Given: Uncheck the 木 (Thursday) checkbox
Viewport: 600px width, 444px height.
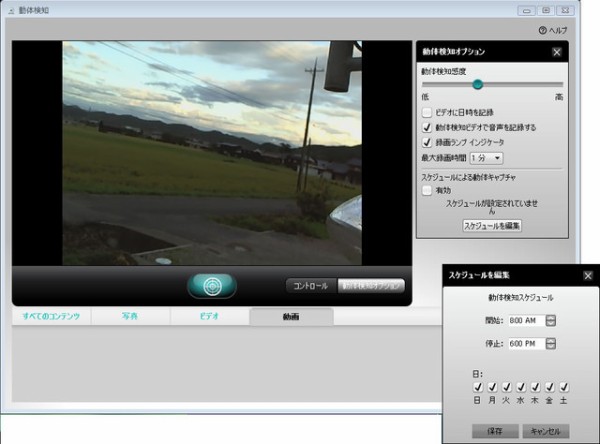Looking at the screenshot, I should point(535,387).
